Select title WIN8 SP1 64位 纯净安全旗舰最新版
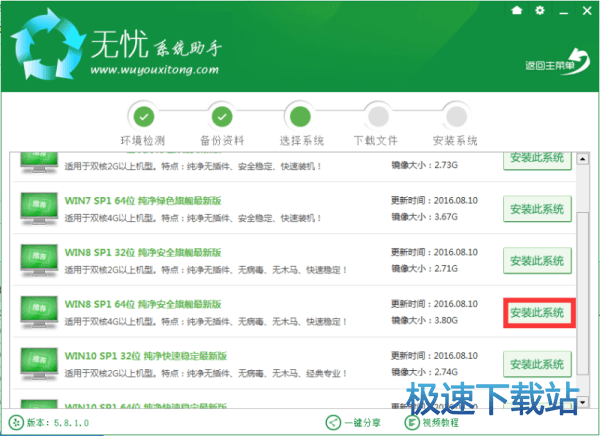Viewport: 600px width, 436px height. pos(143,304)
